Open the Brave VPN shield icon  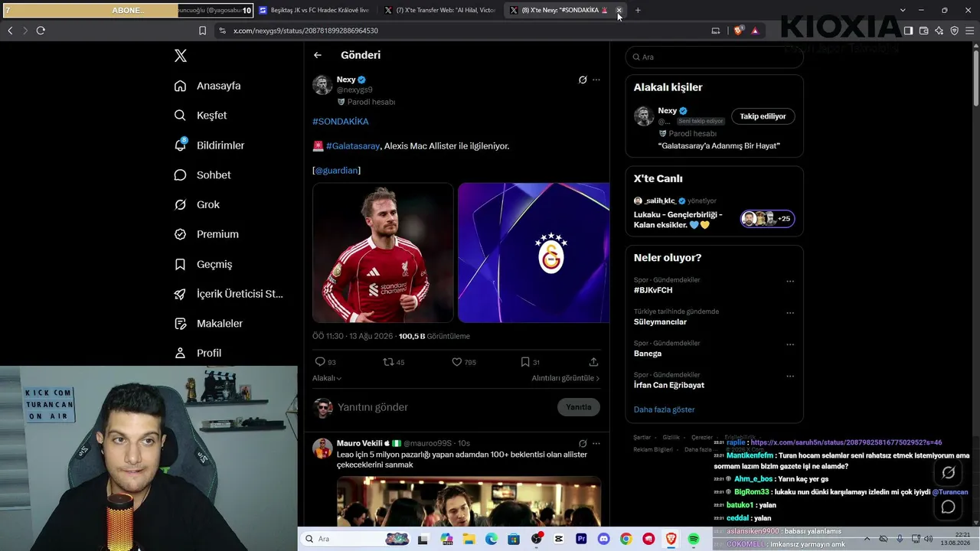(954, 31)
